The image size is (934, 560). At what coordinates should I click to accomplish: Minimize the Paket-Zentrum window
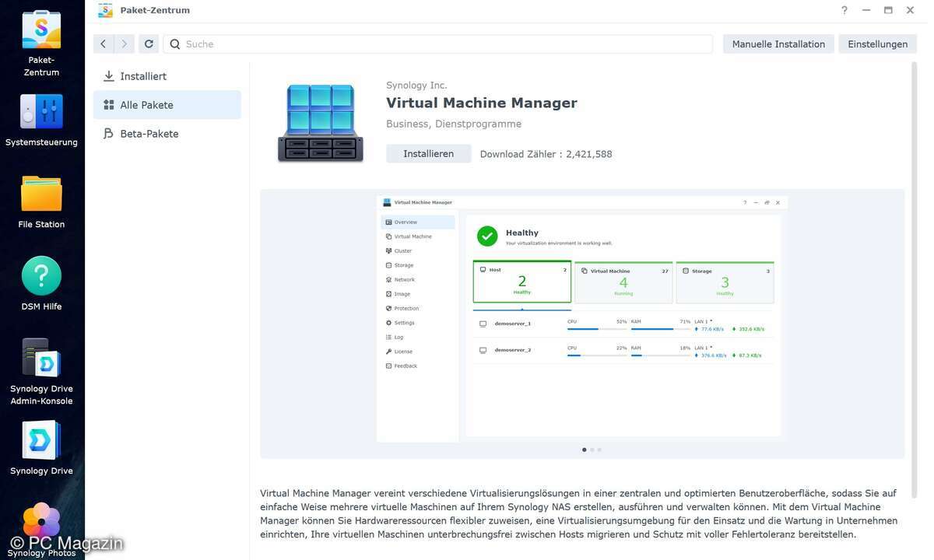(x=866, y=10)
